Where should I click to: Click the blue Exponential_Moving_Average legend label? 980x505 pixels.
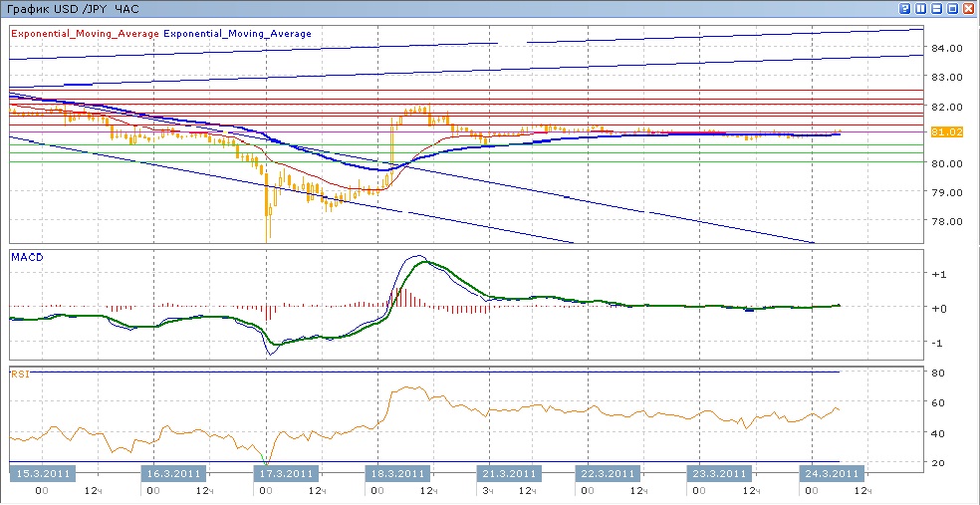(x=238, y=34)
